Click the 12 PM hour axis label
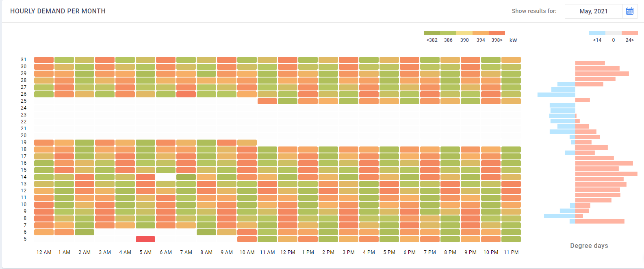 [x=288, y=252]
